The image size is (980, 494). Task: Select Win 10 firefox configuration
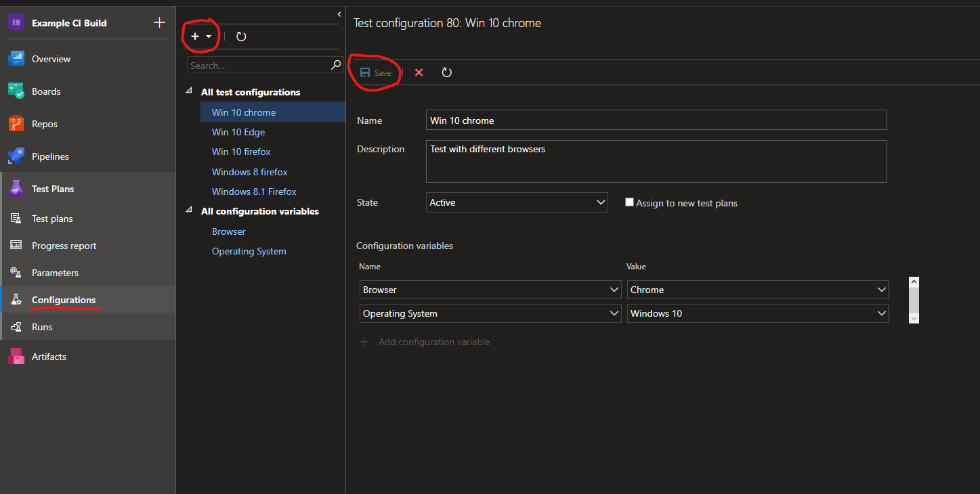241,152
